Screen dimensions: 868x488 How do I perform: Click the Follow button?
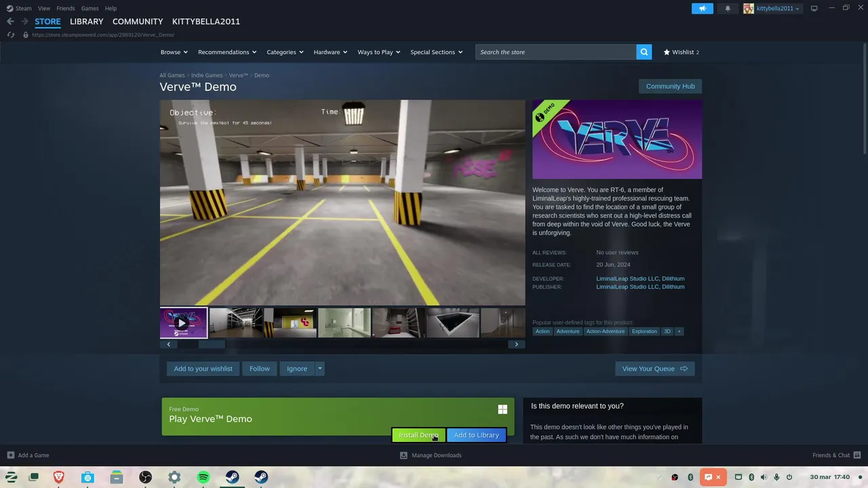tap(260, 369)
